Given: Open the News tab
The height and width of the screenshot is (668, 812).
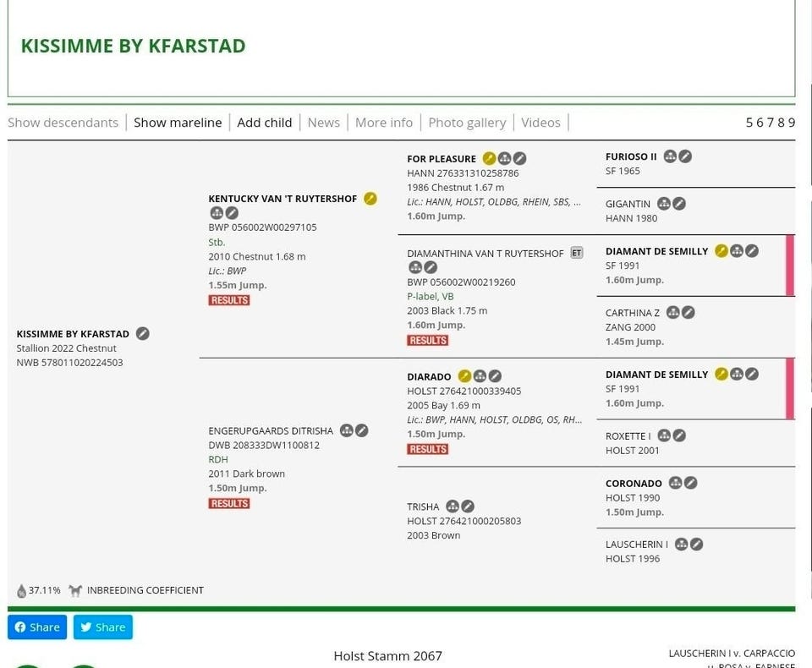Looking at the screenshot, I should pyautogui.click(x=324, y=123).
